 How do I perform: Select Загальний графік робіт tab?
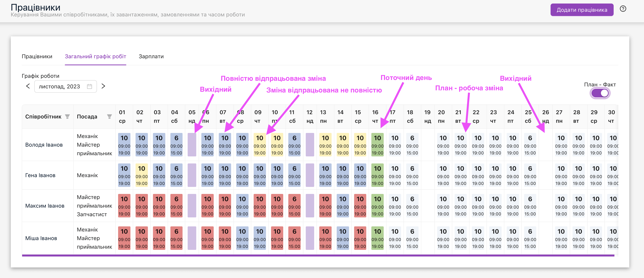click(96, 56)
